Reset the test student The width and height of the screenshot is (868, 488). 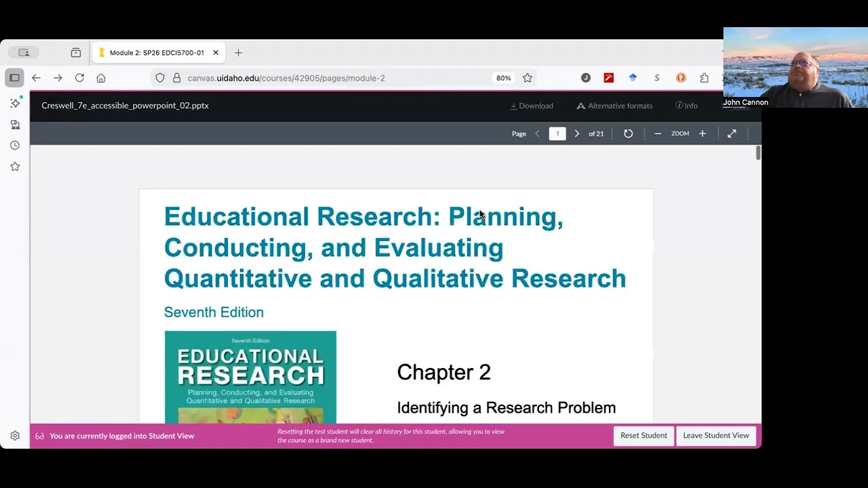click(x=644, y=436)
